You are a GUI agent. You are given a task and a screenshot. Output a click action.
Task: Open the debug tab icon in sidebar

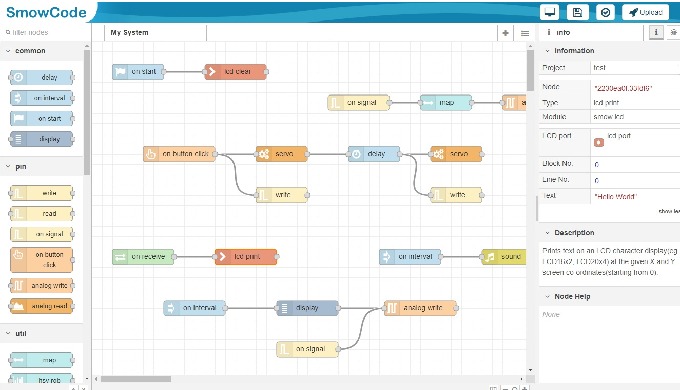(x=673, y=32)
